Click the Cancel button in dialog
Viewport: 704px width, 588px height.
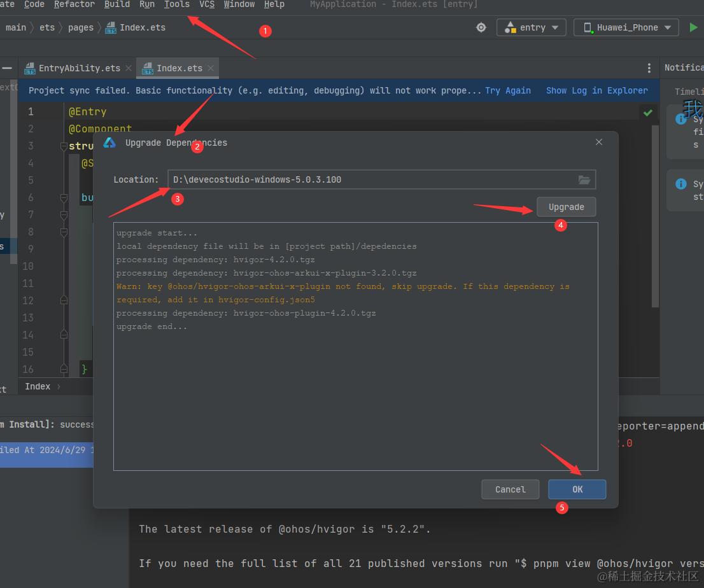tap(510, 489)
